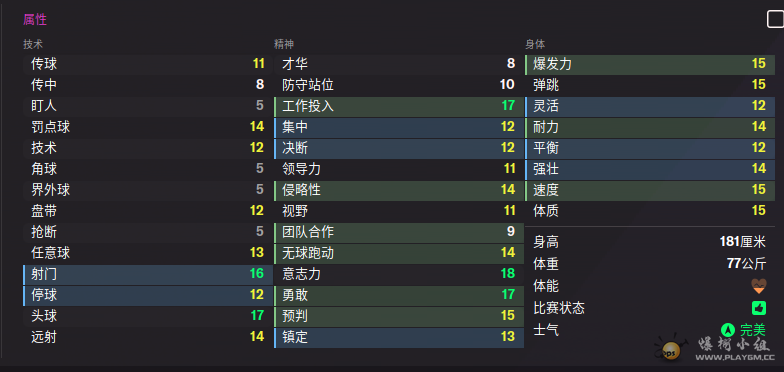Click the 体能 heart condition icon
This screenshot has height=372, width=784.
tap(758, 286)
